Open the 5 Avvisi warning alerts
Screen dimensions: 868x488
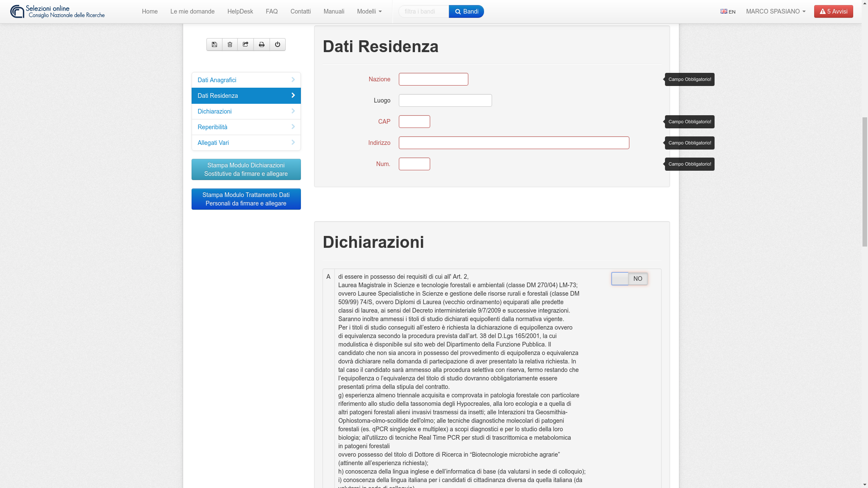click(x=833, y=11)
